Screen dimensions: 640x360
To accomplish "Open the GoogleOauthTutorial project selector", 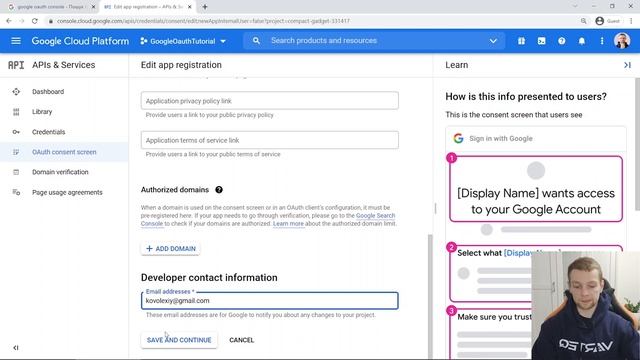I will (x=183, y=41).
